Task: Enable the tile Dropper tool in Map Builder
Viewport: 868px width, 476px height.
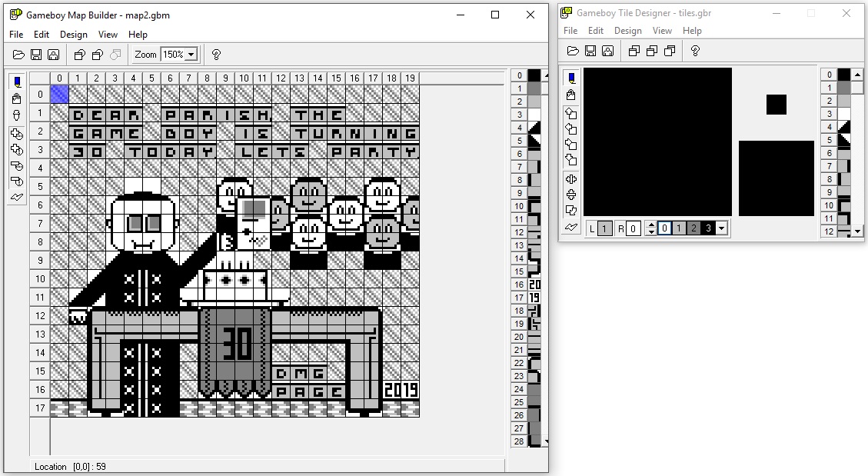Action: pyautogui.click(x=17, y=114)
